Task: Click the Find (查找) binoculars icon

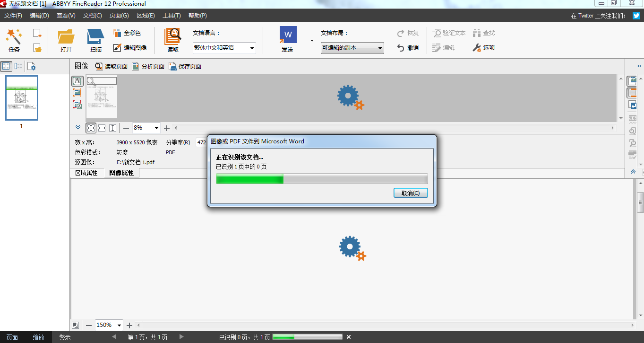Action: point(483,33)
